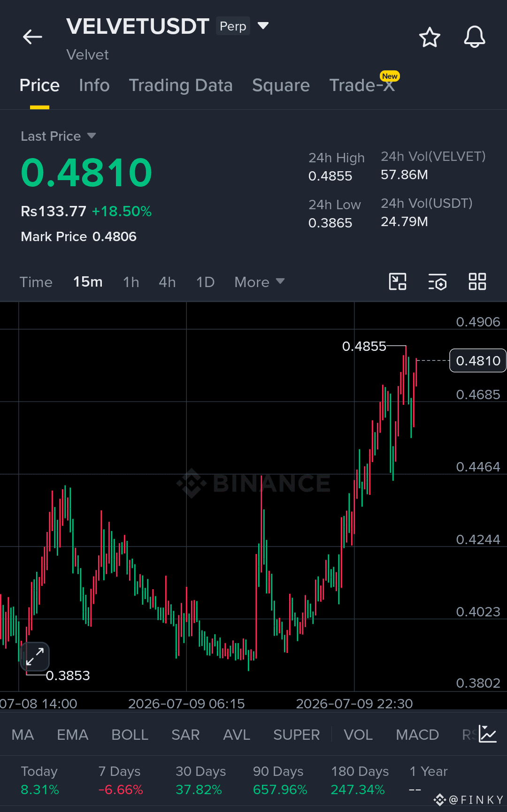The width and height of the screenshot is (507, 812).
Task: Tap the 2026-07-09 22:30 time label
Action: (354, 703)
